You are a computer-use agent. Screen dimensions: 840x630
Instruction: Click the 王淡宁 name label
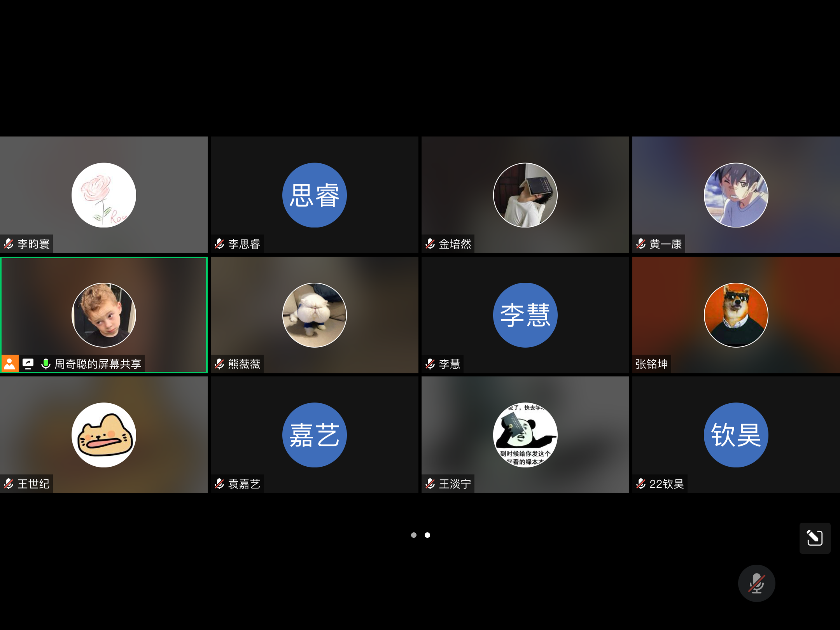click(455, 484)
